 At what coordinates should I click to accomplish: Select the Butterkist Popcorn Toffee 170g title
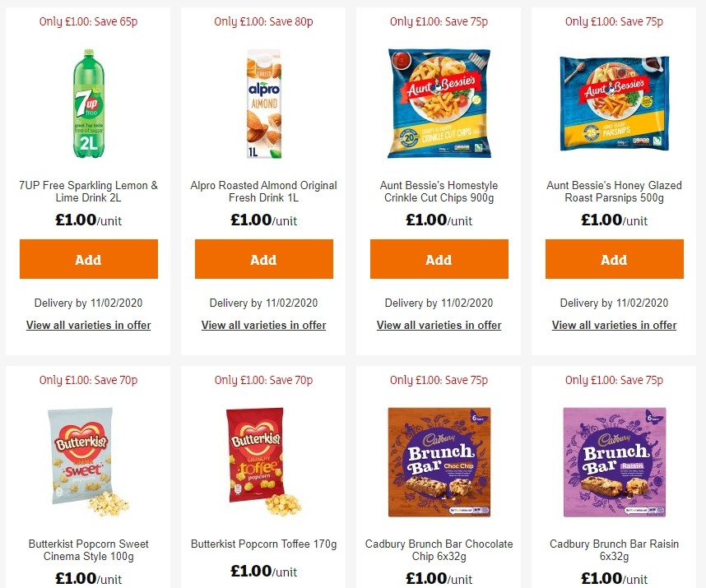[x=263, y=544]
